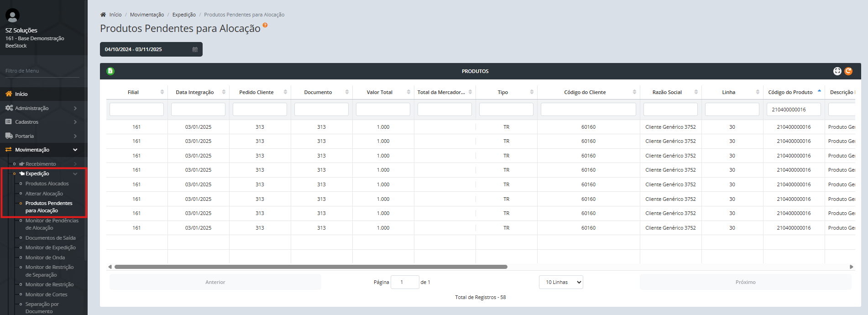This screenshot has height=315, width=868.
Task: Click the Pedido Cliente filter input
Action: (x=260, y=110)
